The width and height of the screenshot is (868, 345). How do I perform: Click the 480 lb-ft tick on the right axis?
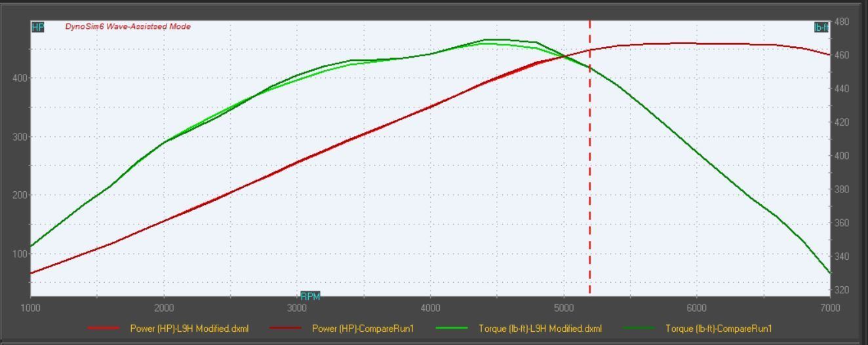tap(842, 22)
